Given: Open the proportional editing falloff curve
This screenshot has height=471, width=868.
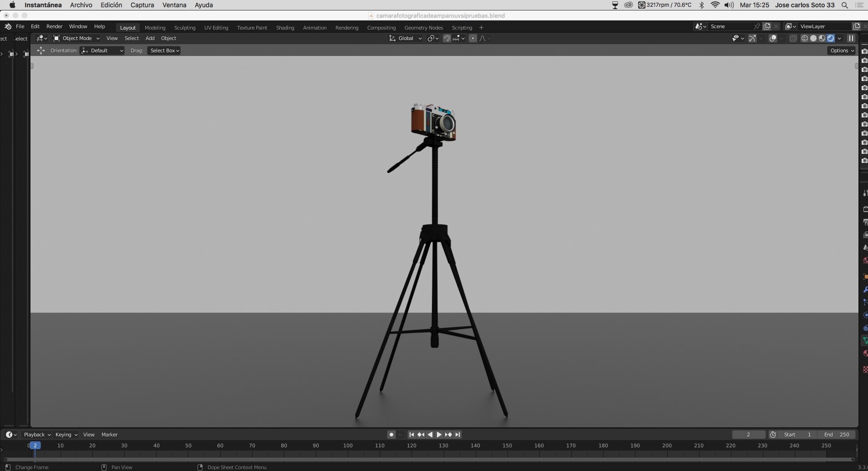Looking at the screenshot, I should (485, 38).
